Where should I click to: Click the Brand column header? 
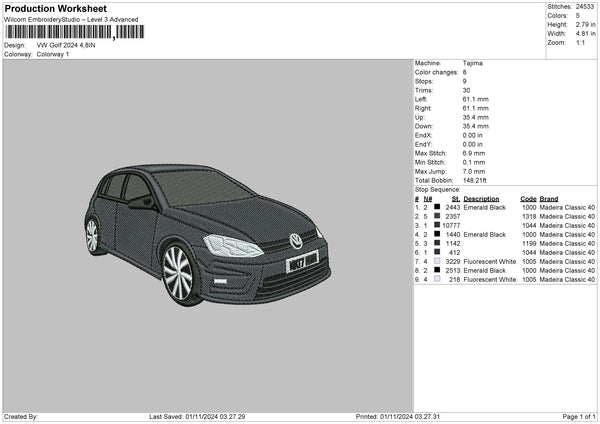coord(550,198)
